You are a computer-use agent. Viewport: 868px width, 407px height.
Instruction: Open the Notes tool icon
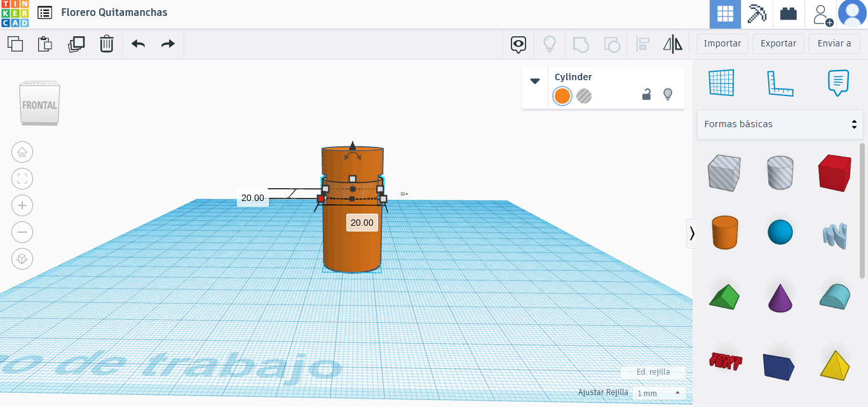pyautogui.click(x=838, y=83)
